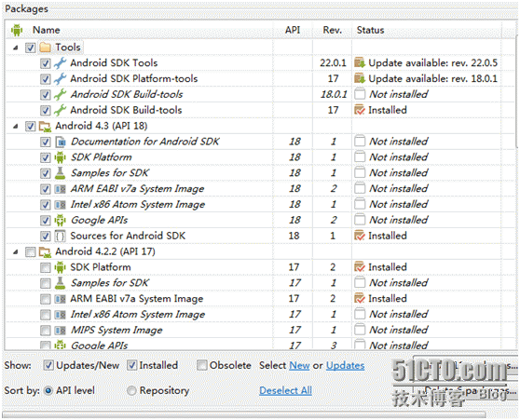Click the green wrench icon for Build-tools 18.0.1
520x420 pixels.
(x=60, y=94)
